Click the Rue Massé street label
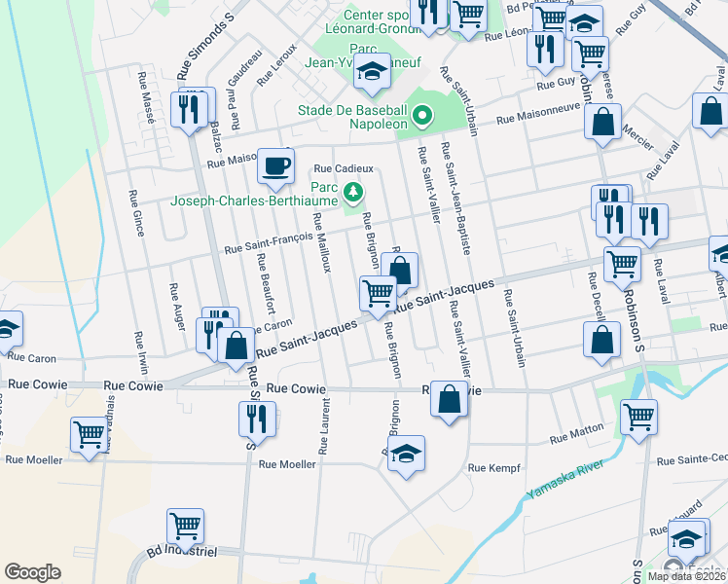The width and height of the screenshot is (728, 584). [x=146, y=97]
